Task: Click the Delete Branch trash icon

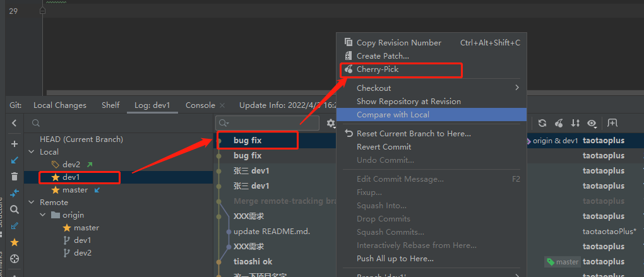Action: click(x=15, y=177)
